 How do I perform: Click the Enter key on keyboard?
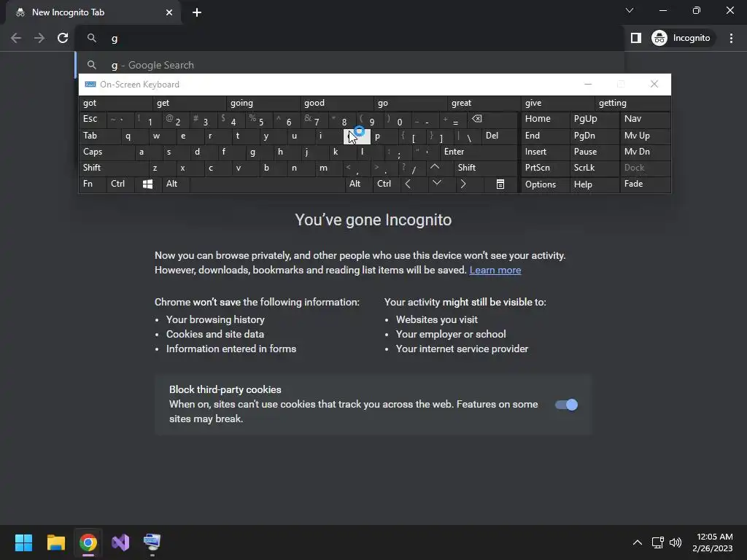[x=479, y=152]
